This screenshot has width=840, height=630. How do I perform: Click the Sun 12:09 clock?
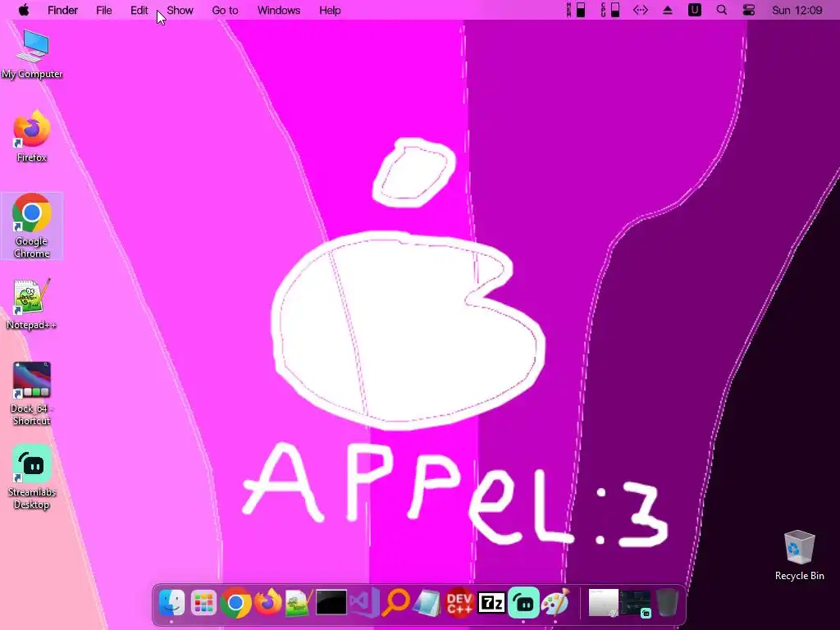[x=797, y=10]
